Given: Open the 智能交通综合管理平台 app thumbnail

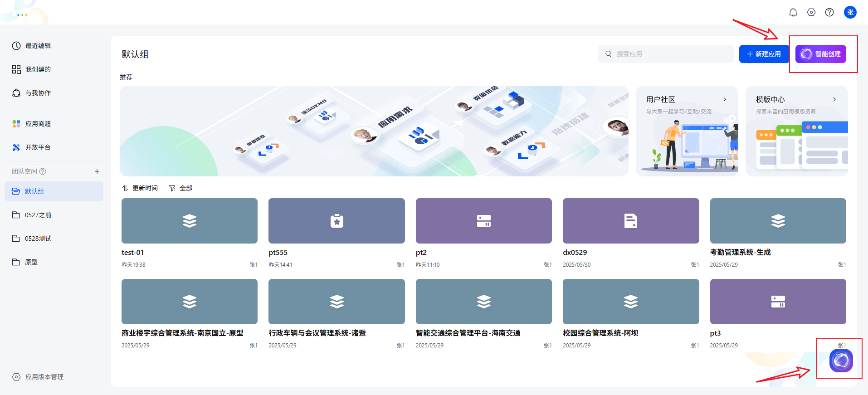Looking at the screenshot, I should (484, 302).
